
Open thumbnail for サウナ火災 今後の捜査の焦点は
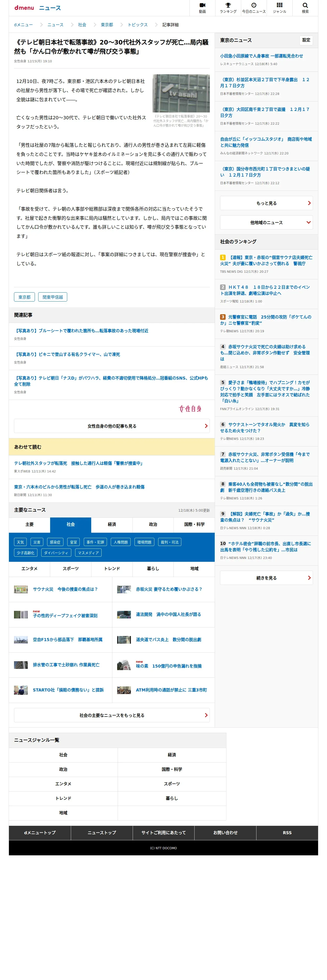pyautogui.click(x=21, y=589)
